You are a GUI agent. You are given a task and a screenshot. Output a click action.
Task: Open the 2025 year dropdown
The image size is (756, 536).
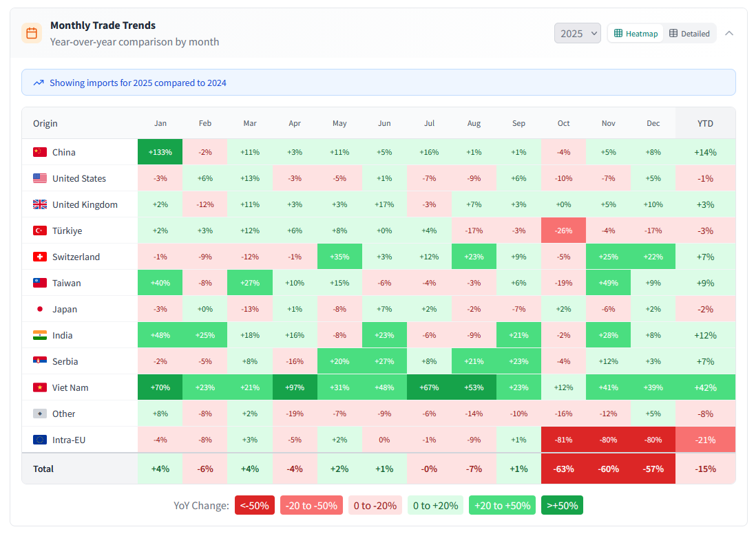(x=577, y=33)
